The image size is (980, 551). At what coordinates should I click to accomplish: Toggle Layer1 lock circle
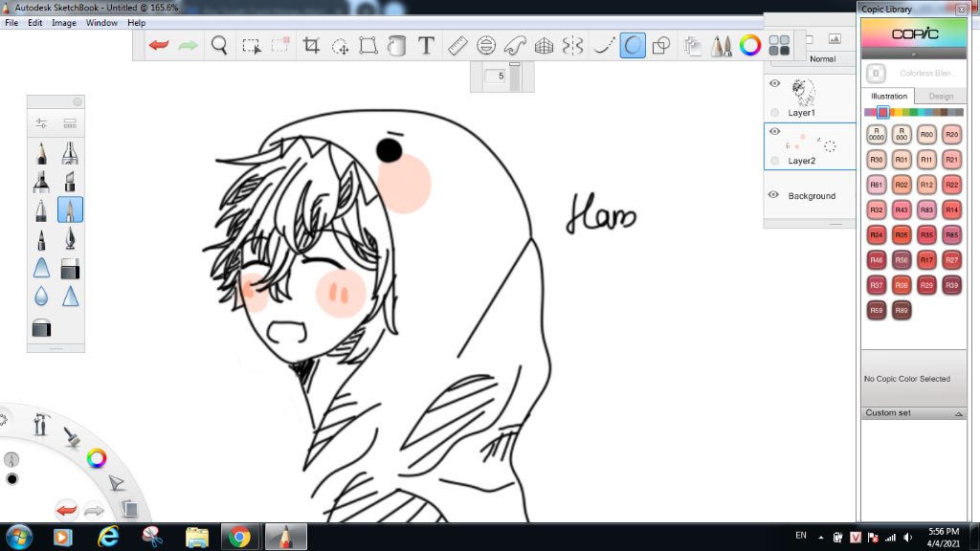click(x=775, y=113)
